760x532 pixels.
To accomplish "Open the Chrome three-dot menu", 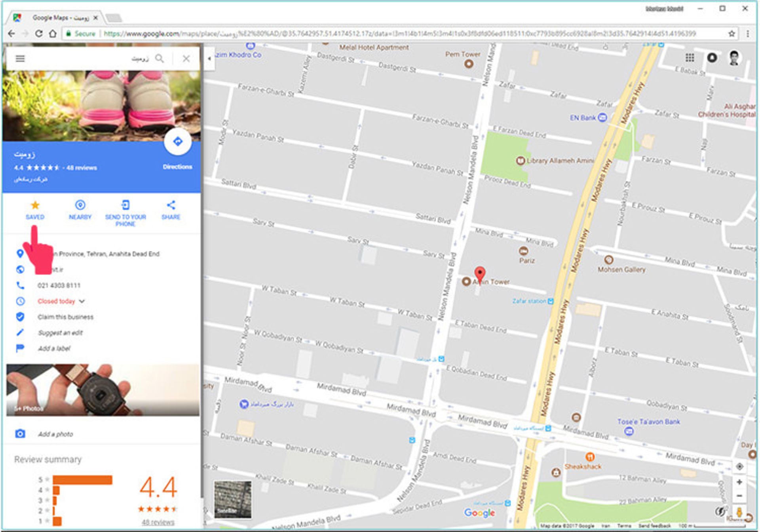I will tap(748, 34).
